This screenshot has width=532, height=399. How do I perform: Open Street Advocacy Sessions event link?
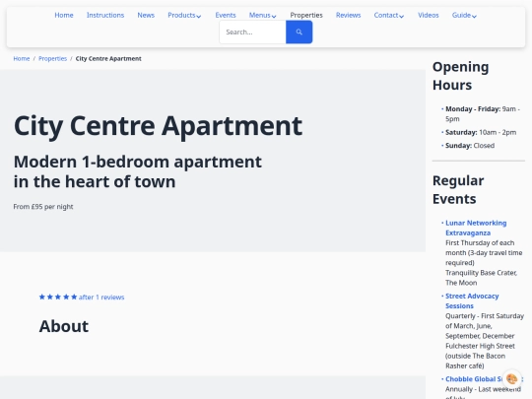(472, 300)
